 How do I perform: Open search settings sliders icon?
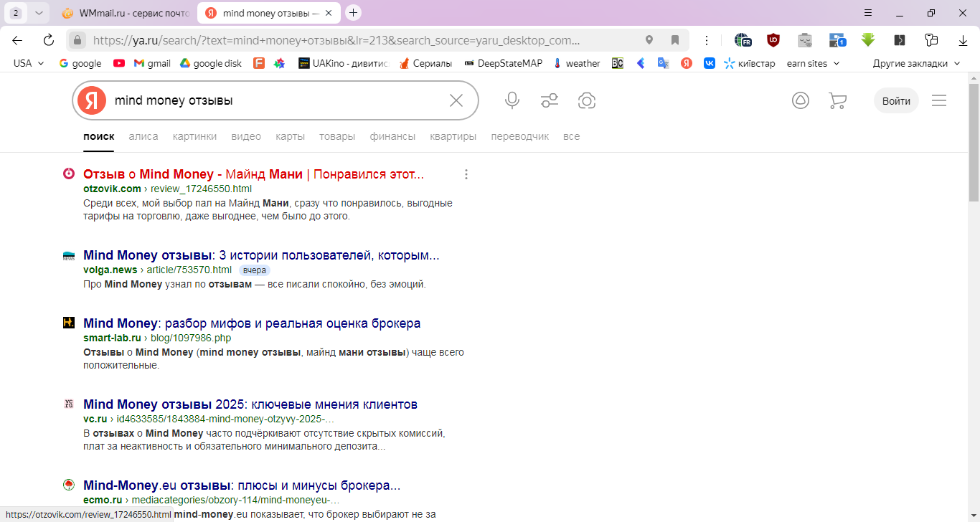[x=550, y=100]
